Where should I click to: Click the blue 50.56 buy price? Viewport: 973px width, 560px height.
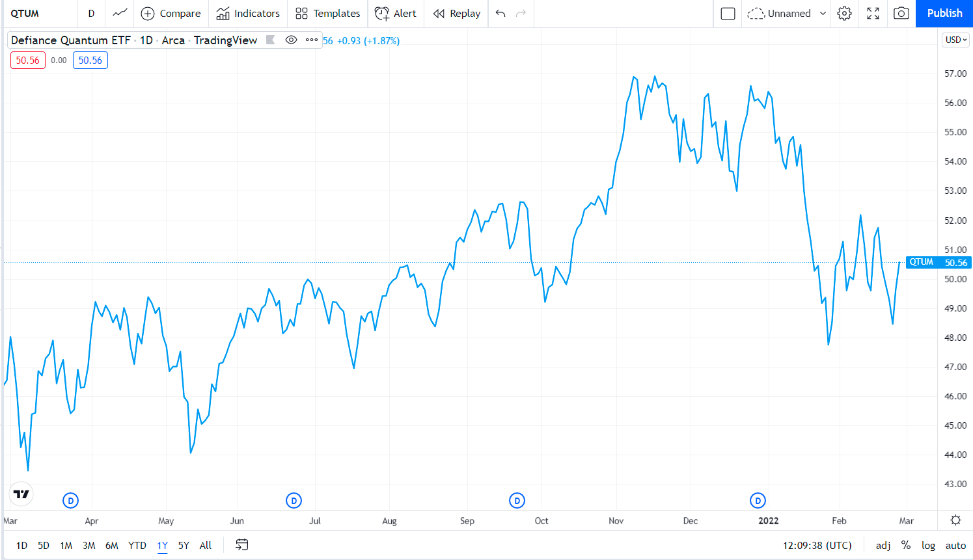[x=90, y=60]
